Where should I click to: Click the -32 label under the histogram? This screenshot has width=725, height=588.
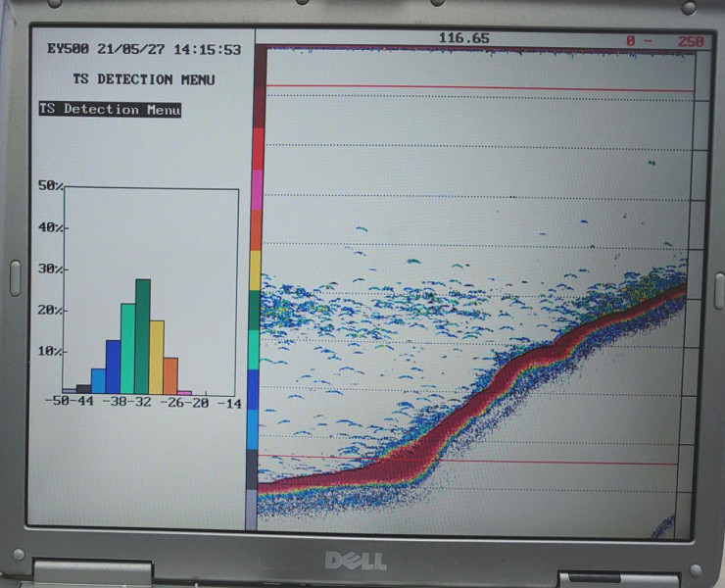(x=143, y=402)
